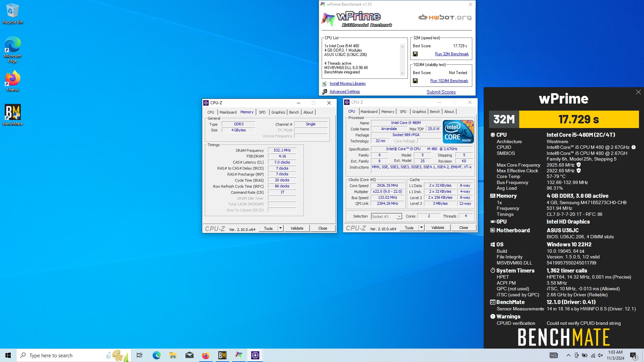
Task: Launch Firefox from the desktop shortcut
Action: 12,81
